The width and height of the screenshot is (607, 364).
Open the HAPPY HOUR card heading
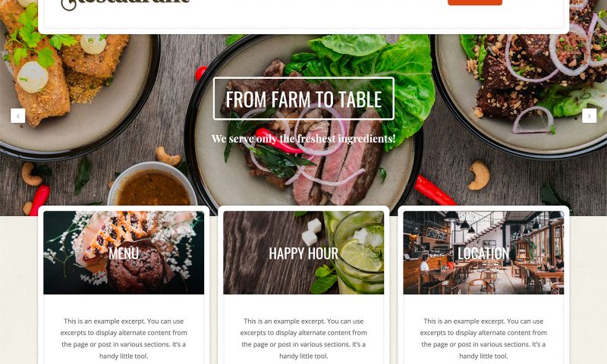[x=303, y=253]
